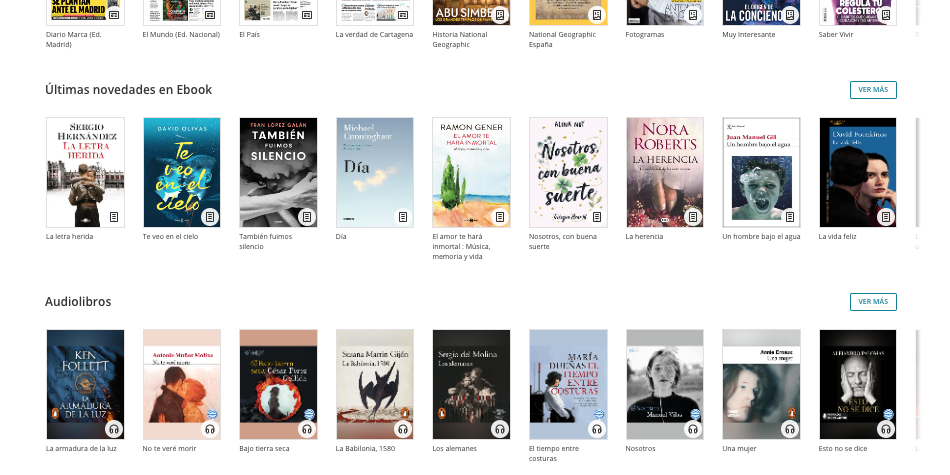Click headphones icon on No te veré morir cover
The height and width of the screenshot is (475, 950).
click(x=210, y=429)
